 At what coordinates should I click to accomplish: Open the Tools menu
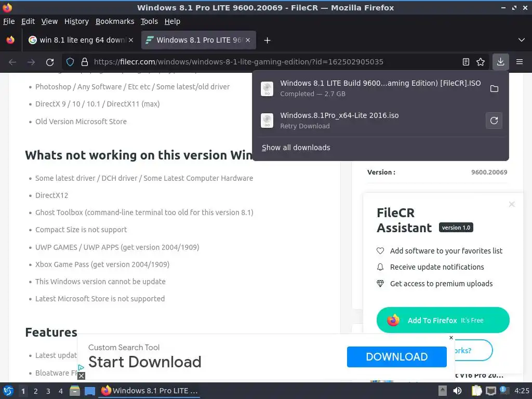coord(149,21)
